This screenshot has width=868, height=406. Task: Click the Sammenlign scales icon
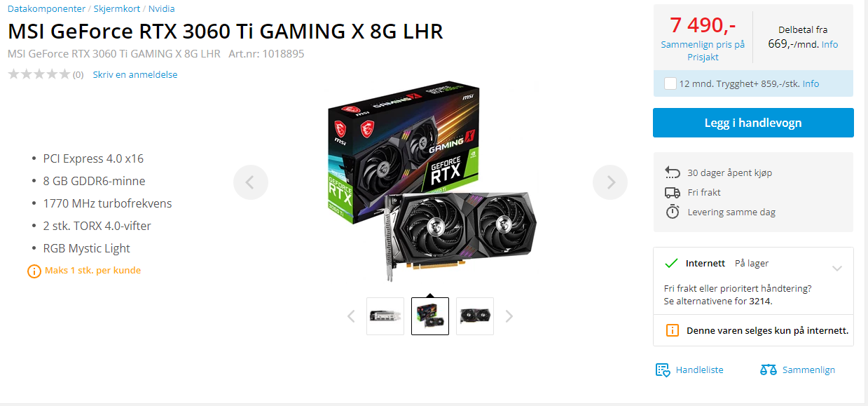point(769,370)
